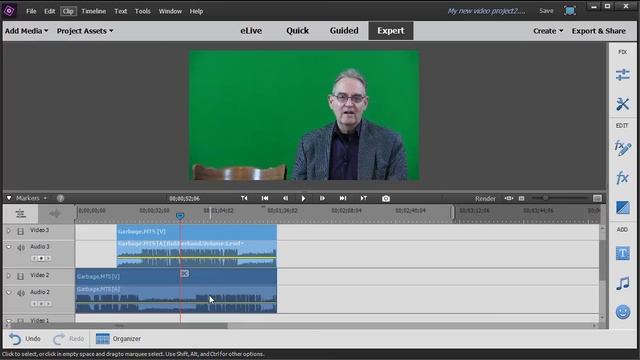
Task: Click the transition icon on Video 2 clip
Action: tap(184, 273)
